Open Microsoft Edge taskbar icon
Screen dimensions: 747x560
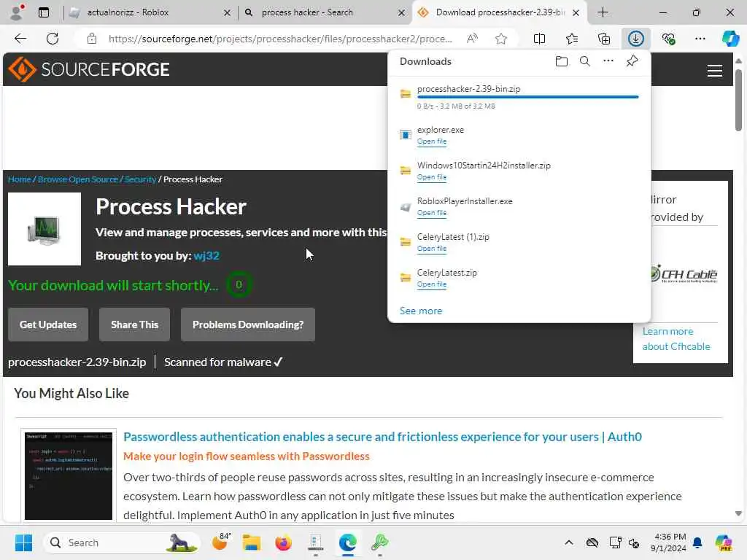[x=348, y=542]
